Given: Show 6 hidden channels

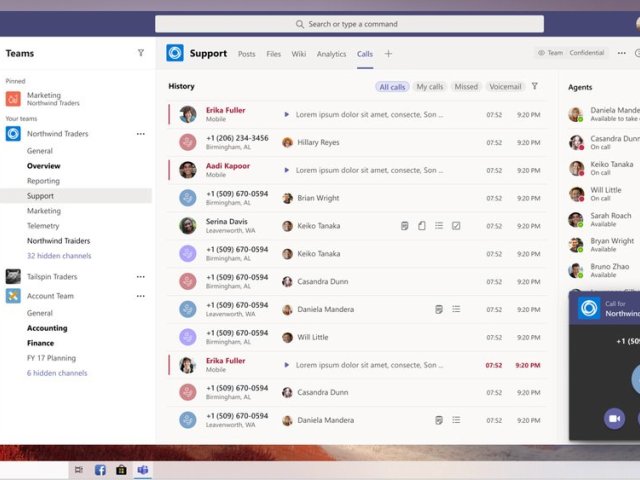Looking at the screenshot, I should click(57, 373).
